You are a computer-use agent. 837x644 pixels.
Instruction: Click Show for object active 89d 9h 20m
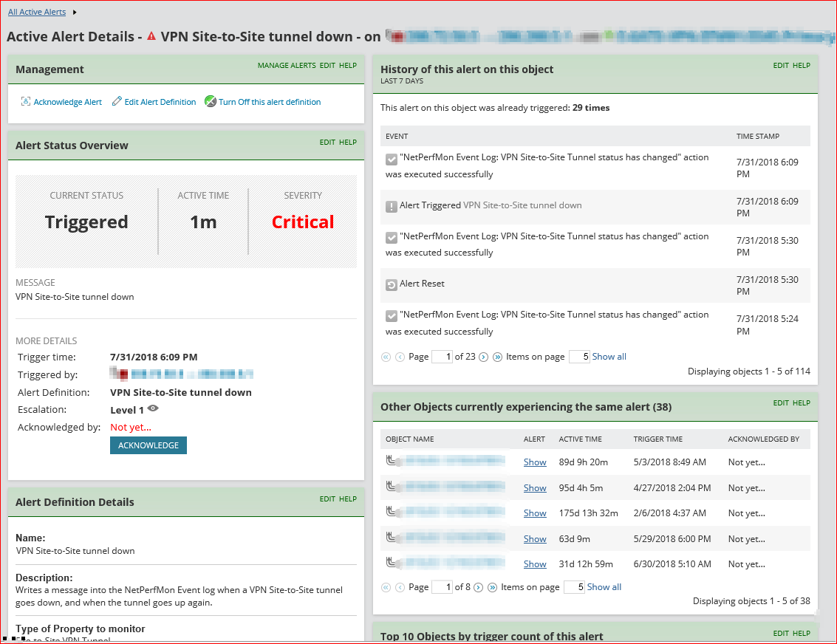(535, 462)
